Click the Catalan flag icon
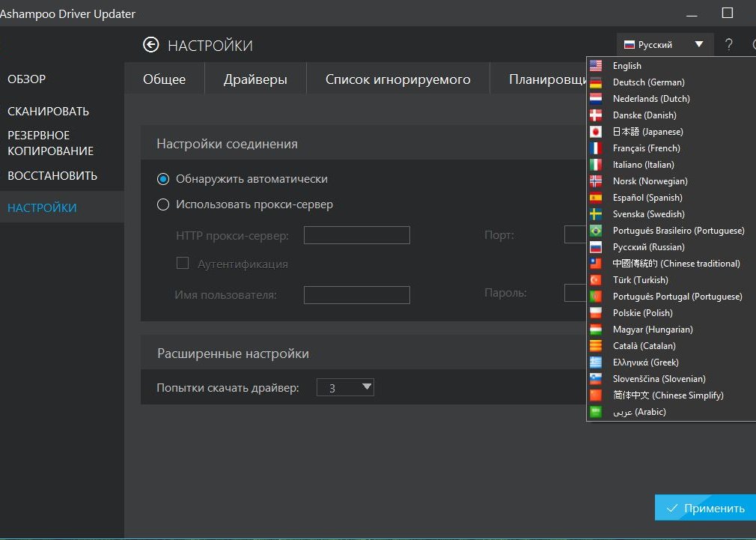The height and width of the screenshot is (540, 756). click(x=596, y=345)
